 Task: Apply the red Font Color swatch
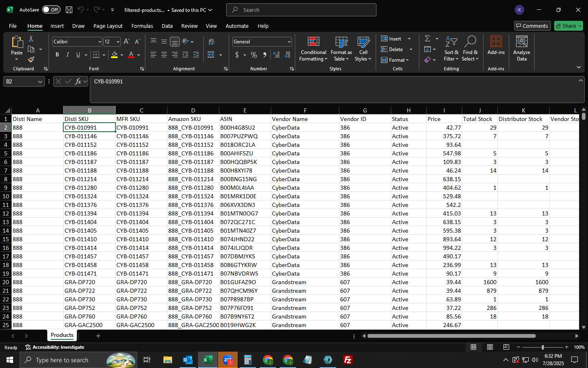131,55
